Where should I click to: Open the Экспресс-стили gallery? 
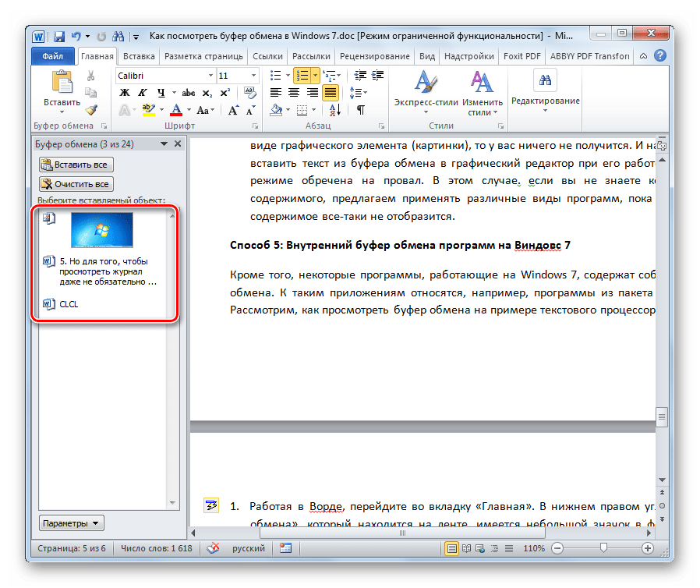[426, 91]
